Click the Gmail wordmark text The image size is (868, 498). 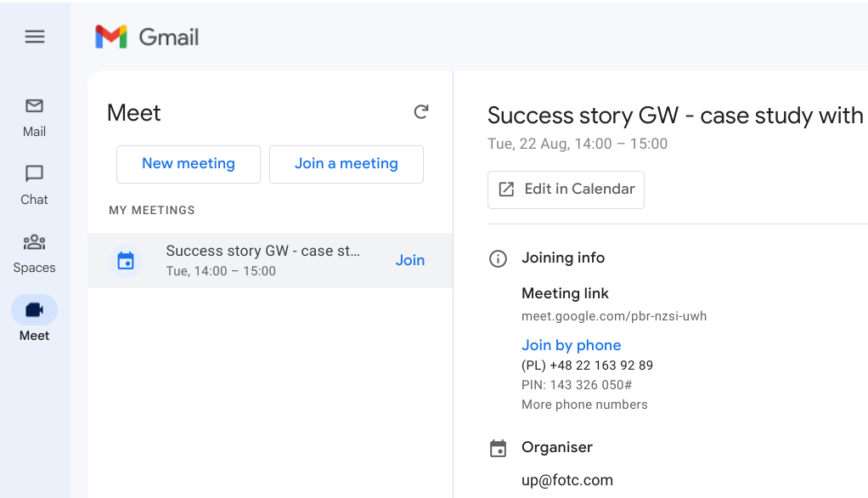[x=169, y=37]
